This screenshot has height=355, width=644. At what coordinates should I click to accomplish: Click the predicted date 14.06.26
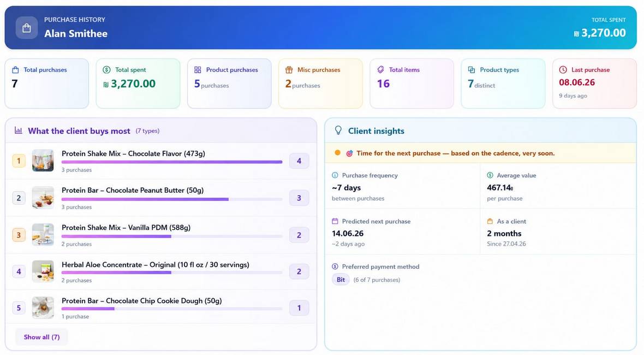point(348,233)
